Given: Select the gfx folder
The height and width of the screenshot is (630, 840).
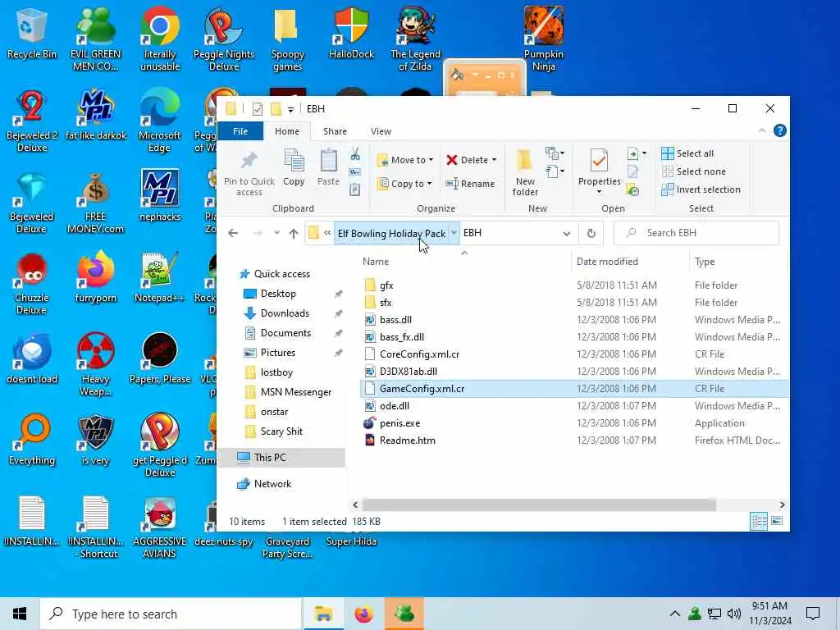Looking at the screenshot, I should [386, 285].
